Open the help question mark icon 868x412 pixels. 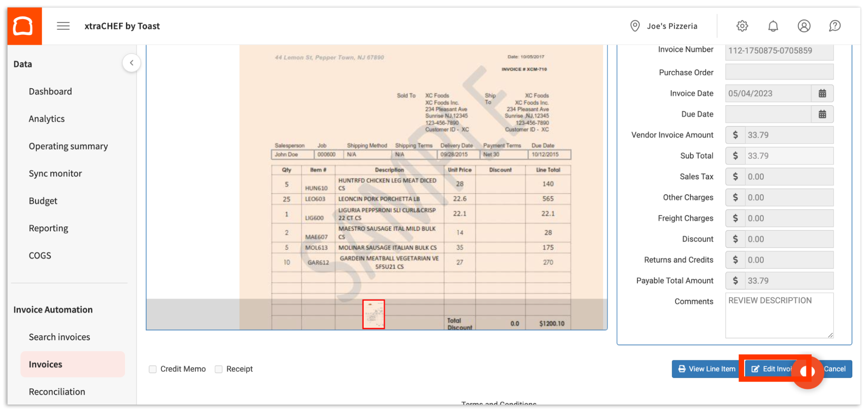pos(835,26)
